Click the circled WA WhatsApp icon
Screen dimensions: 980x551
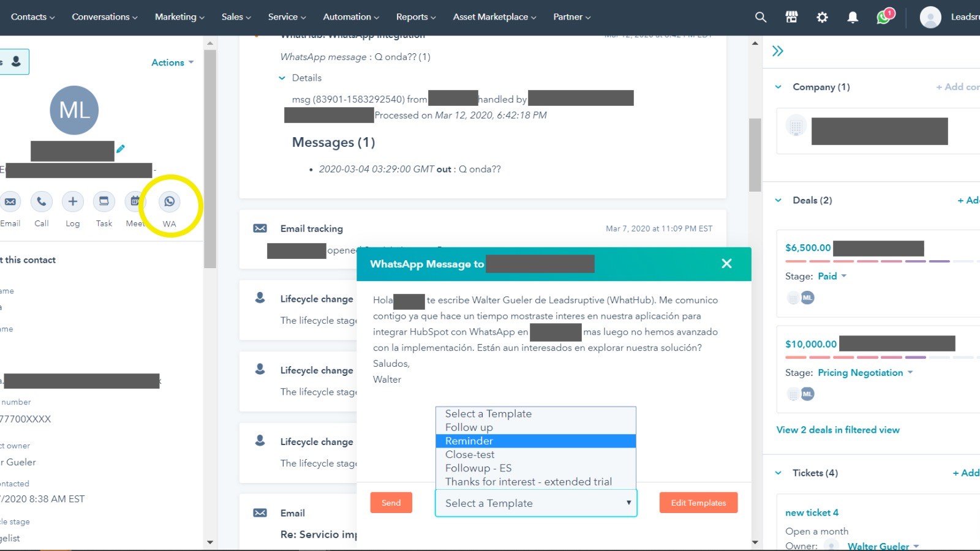click(169, 201)
